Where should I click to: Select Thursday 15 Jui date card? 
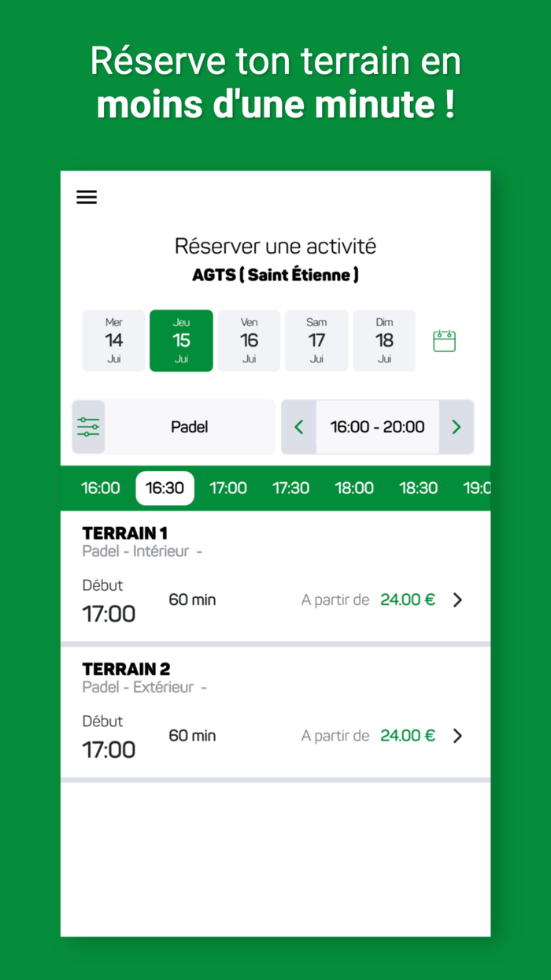coord(181,340)
